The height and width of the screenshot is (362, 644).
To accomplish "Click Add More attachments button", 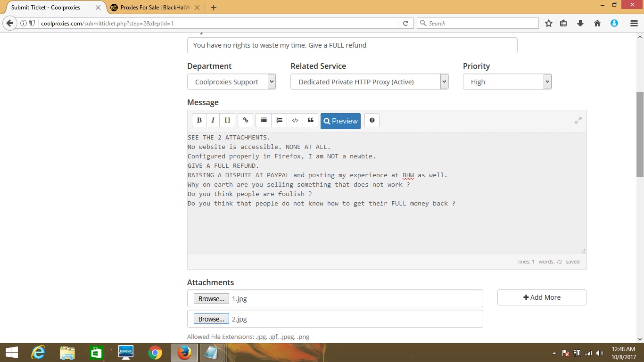I will pyautogui.click(x=542, y=297).
